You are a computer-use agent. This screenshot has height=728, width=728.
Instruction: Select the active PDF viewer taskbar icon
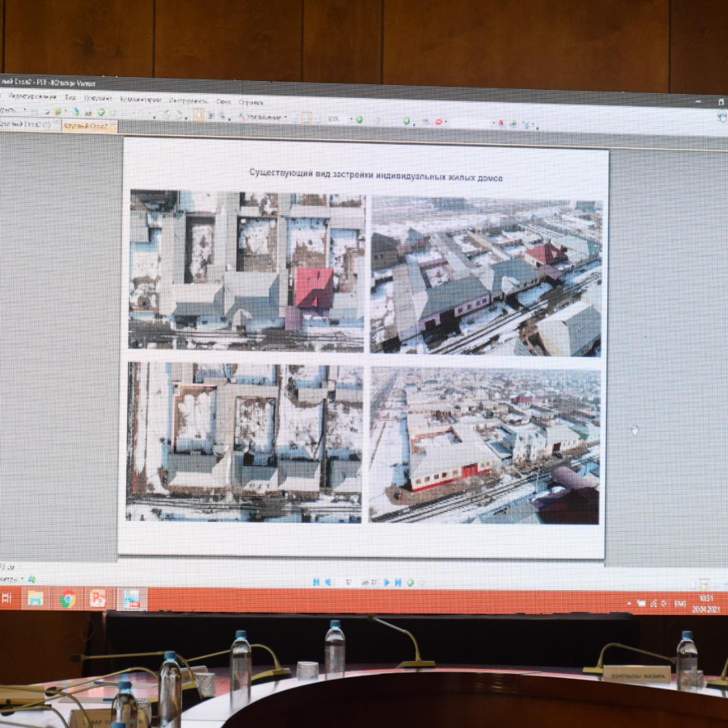[x=131, y=600]
